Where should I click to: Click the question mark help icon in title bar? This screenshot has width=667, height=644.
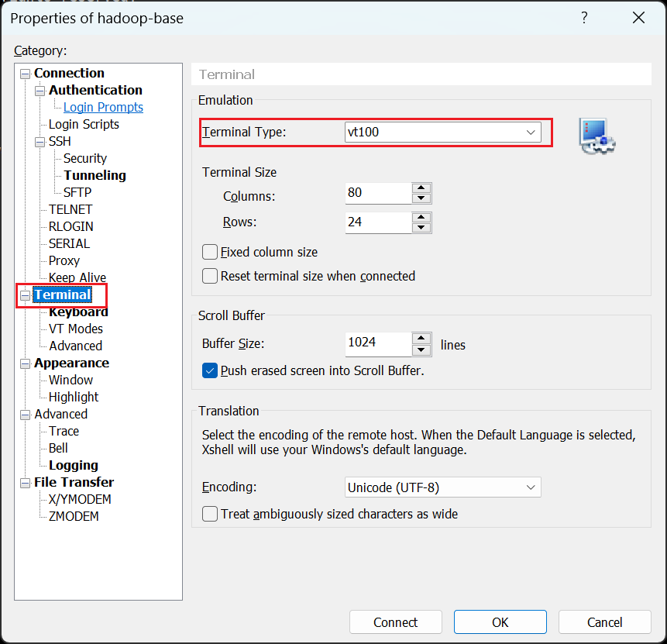point(584,18)
